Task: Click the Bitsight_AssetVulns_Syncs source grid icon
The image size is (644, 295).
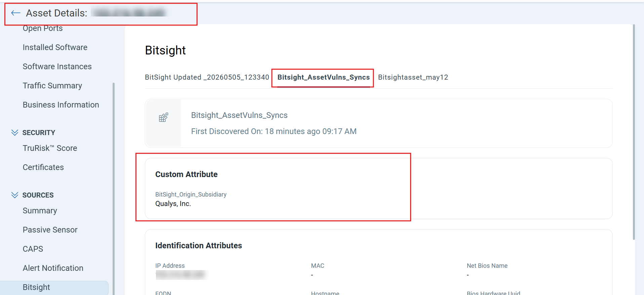Action: tap(163, 117)
